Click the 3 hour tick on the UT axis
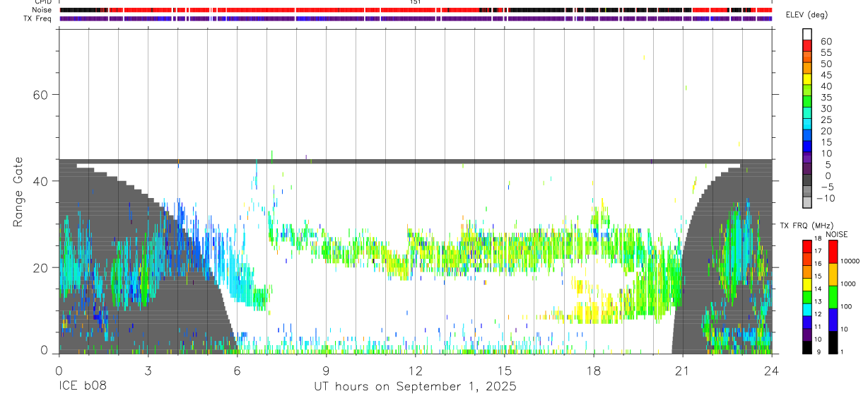This screenshot has width=868, height=401. point(148,370)
